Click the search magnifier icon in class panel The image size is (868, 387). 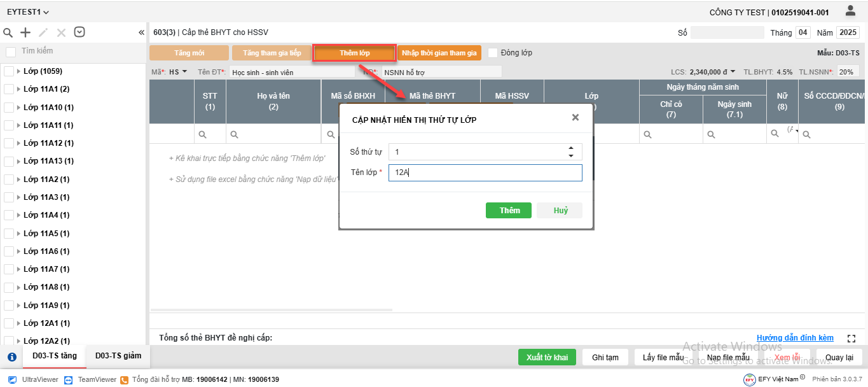pyautogui.click(x=8, y=32)
